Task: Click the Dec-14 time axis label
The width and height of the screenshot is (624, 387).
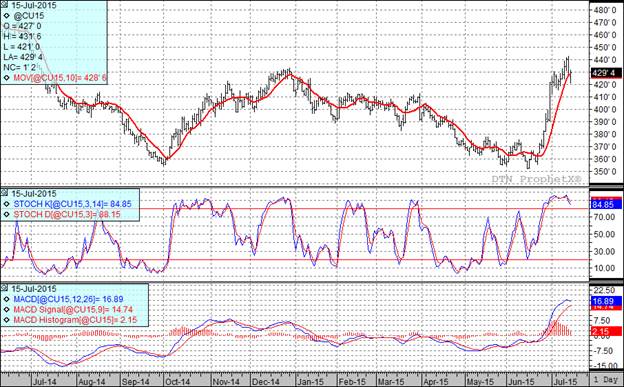Action: (x=267, y=381)
